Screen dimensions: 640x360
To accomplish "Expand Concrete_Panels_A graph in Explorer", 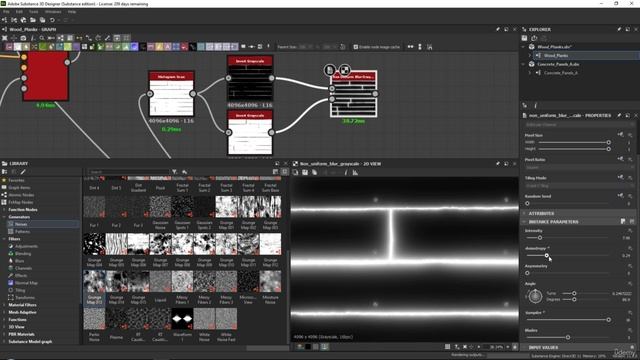I will 530,73.
